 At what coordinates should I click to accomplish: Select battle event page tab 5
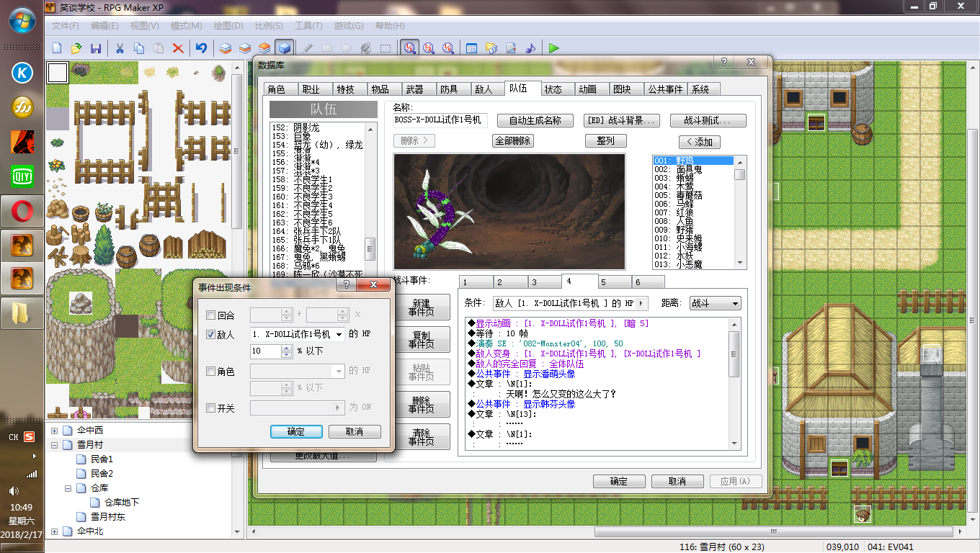(x=614, y=282)
